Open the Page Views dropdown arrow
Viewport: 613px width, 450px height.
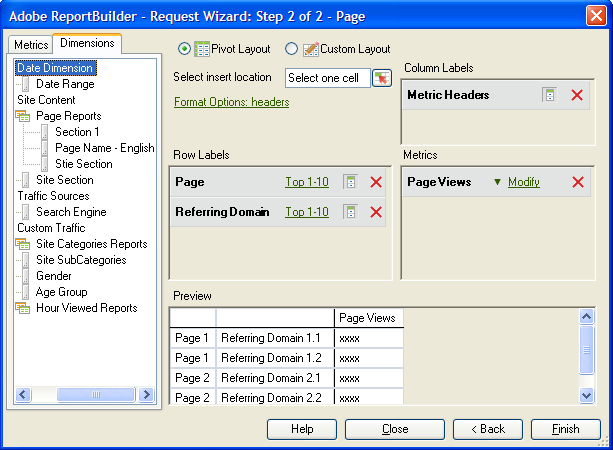[497, 182]
